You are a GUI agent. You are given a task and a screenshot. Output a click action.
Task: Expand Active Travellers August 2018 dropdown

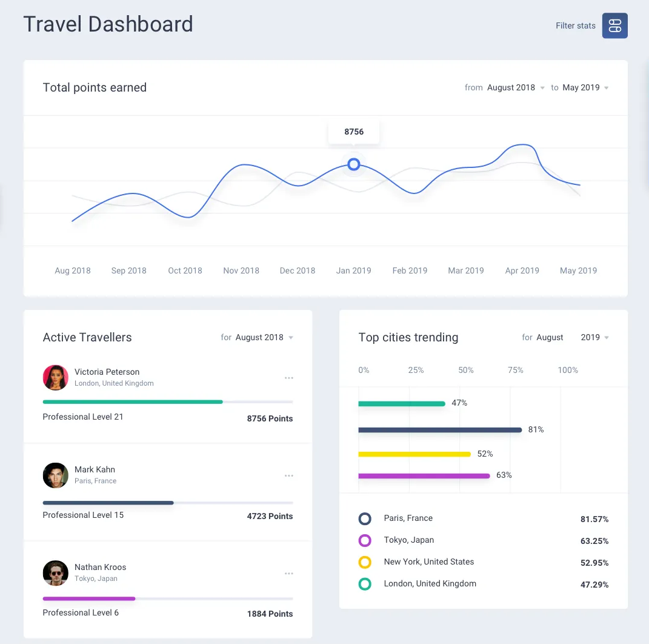264,338
